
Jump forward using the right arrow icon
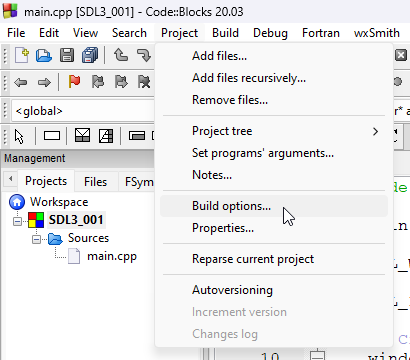(44, 82)
